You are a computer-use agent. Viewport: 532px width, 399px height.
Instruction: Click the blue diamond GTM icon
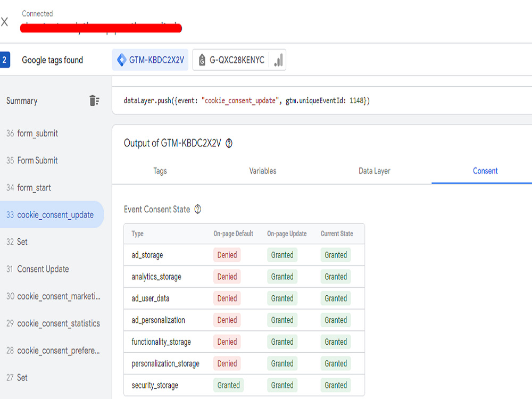(121, 60)
